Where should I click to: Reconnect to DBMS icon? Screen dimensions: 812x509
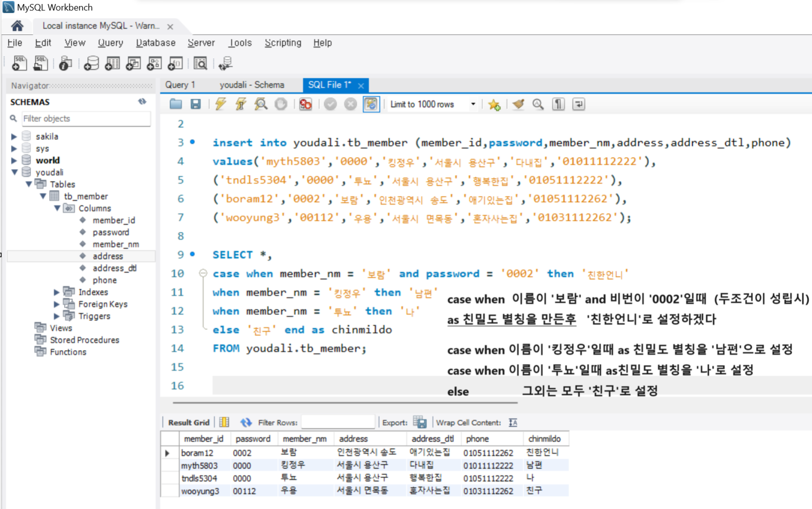(225, 63)
